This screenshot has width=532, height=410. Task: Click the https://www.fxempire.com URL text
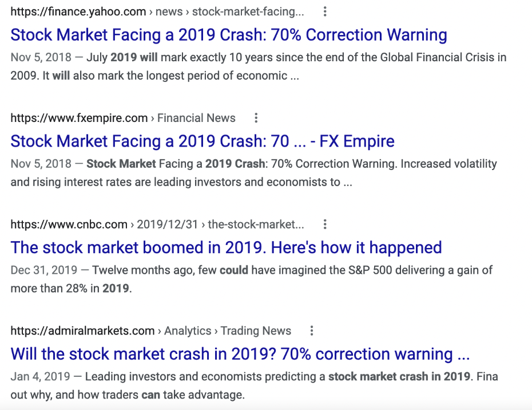[x=79, y=118]
